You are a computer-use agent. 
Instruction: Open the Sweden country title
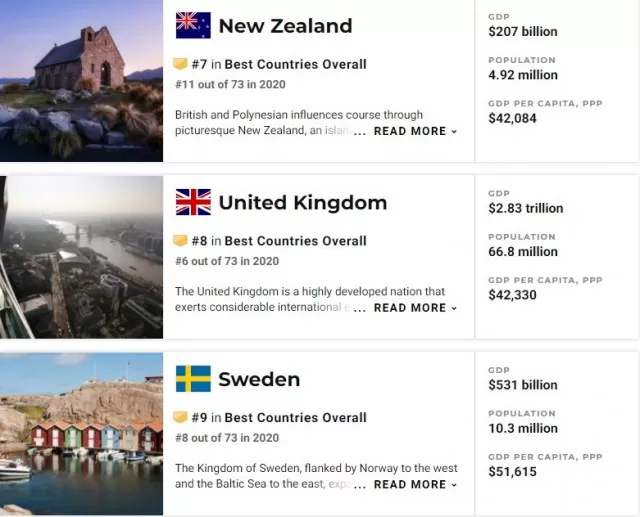(259, 379)
